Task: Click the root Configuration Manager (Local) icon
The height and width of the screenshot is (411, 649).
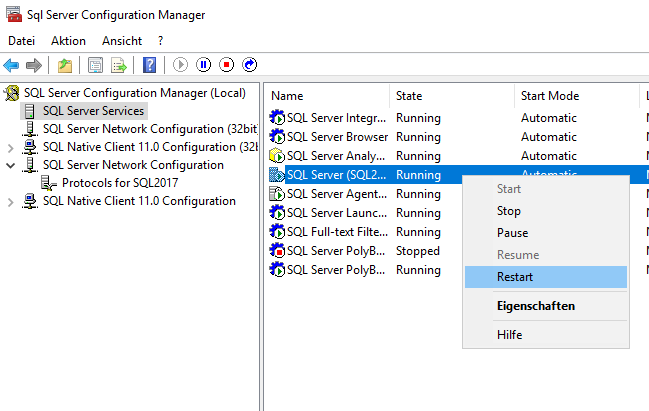Action: coord(12,93)
